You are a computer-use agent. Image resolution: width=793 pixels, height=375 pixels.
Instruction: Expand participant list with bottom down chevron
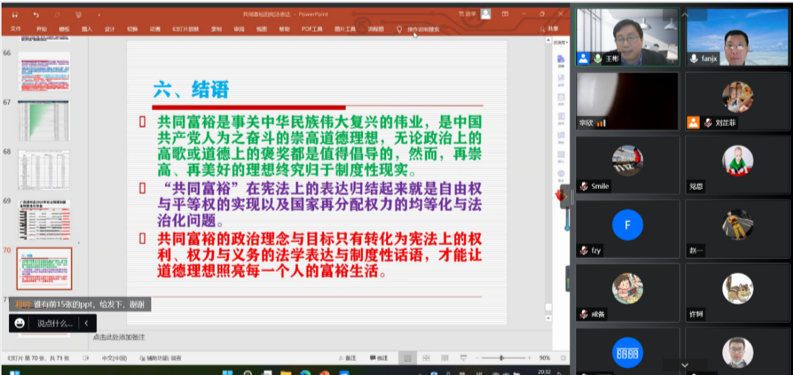[x=684, y=365]
